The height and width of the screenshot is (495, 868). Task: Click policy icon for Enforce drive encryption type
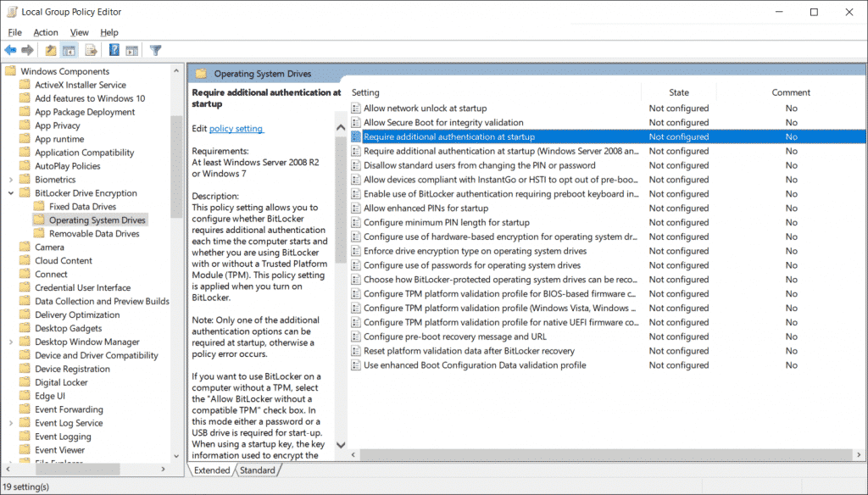point(356,251)
